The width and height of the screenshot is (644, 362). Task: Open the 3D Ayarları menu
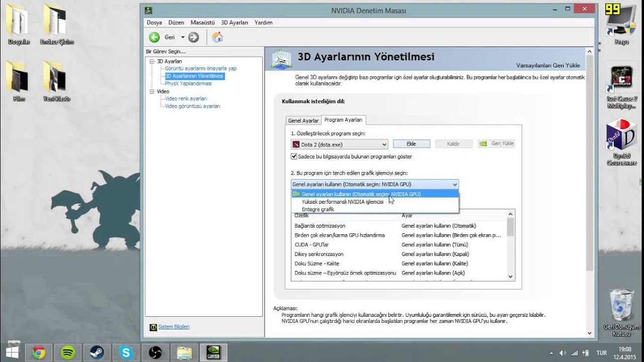(234, 23)
